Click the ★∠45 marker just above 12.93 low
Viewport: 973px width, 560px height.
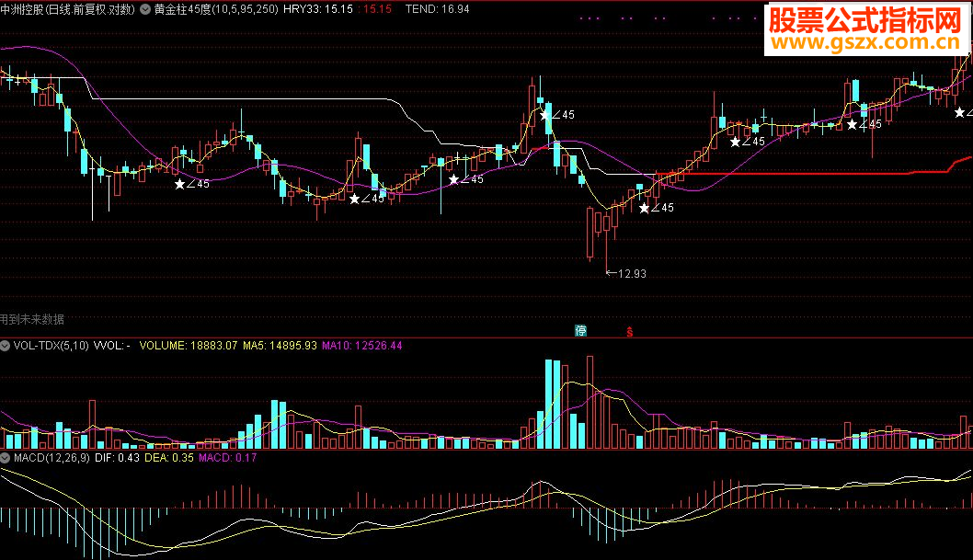click(657, 208)
